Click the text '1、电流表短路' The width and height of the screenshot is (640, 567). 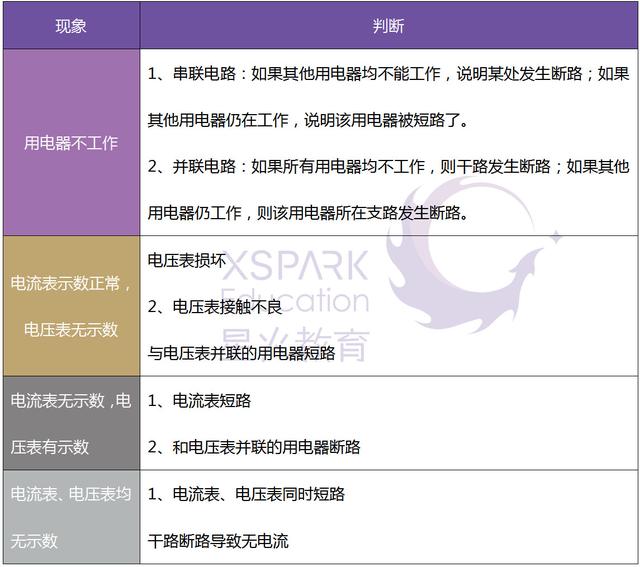click(x=199, y=400)
